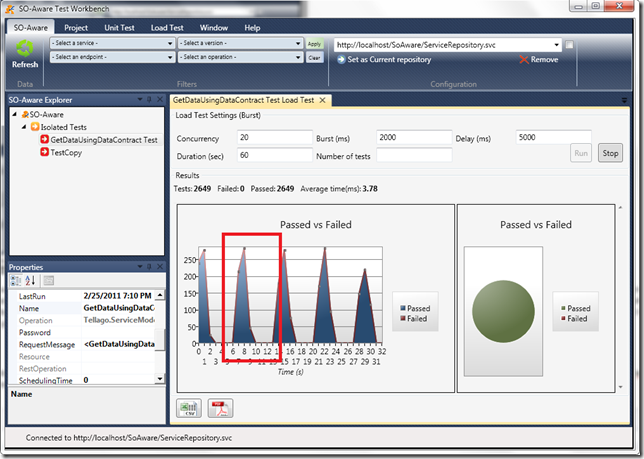Click the results area scrollbar down arrow

pyautogui.click(x=621, y=387)
